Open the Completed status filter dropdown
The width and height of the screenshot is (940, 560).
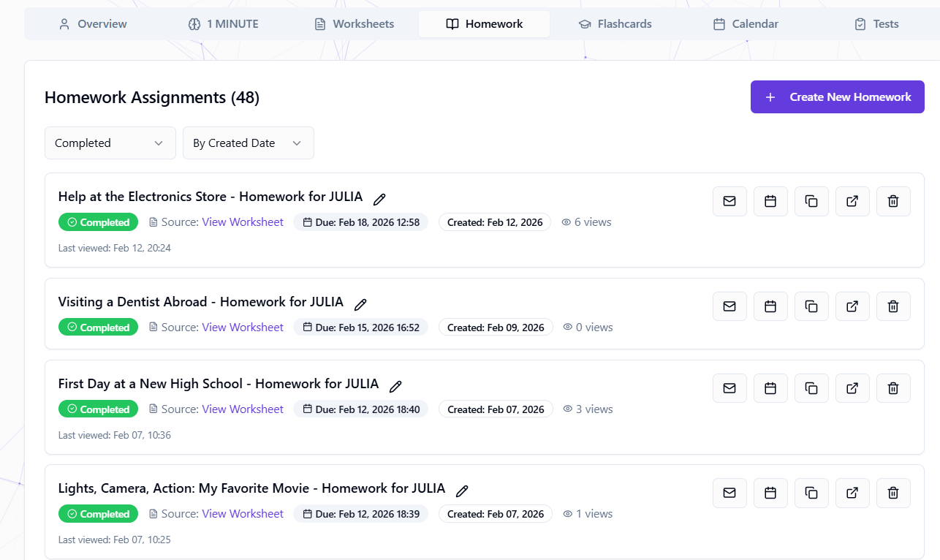[110, 143]
